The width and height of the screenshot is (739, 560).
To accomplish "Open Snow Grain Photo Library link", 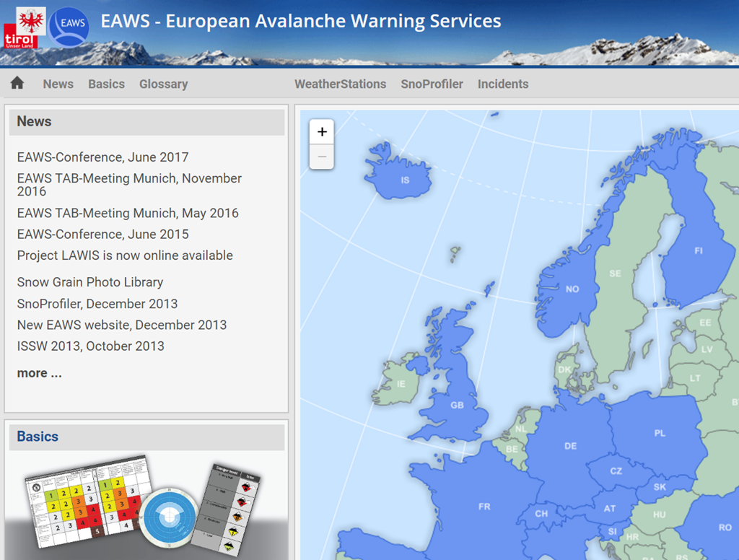I will [90, 282].
